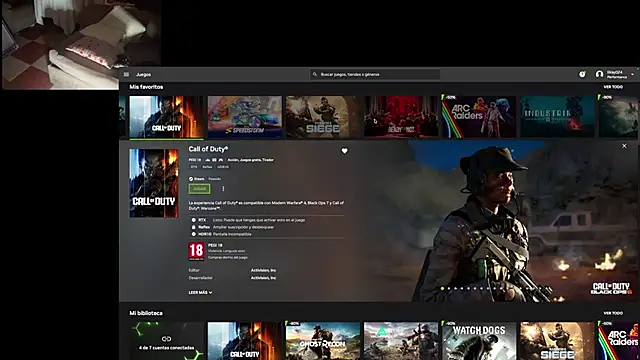Click the magnifier search icon

(x=315, y=74)
